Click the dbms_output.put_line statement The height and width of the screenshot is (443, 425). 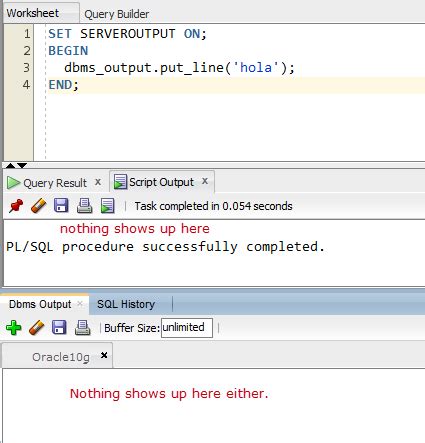point(179,68)
